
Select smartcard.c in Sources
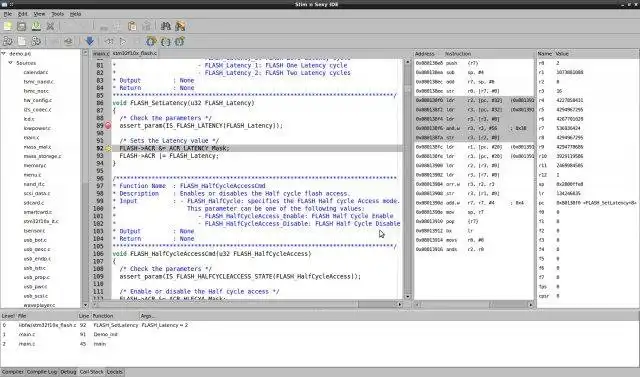click(38, 212)
